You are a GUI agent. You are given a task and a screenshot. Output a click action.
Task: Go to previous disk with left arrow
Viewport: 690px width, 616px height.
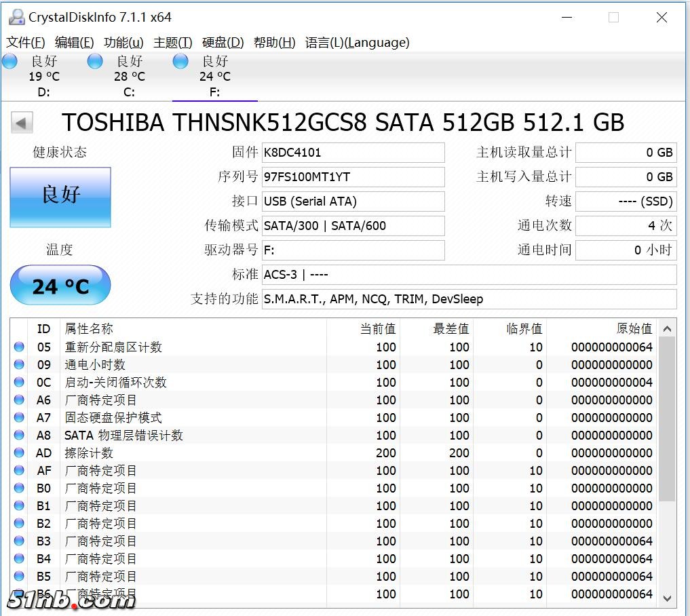(x=22, y=123)
